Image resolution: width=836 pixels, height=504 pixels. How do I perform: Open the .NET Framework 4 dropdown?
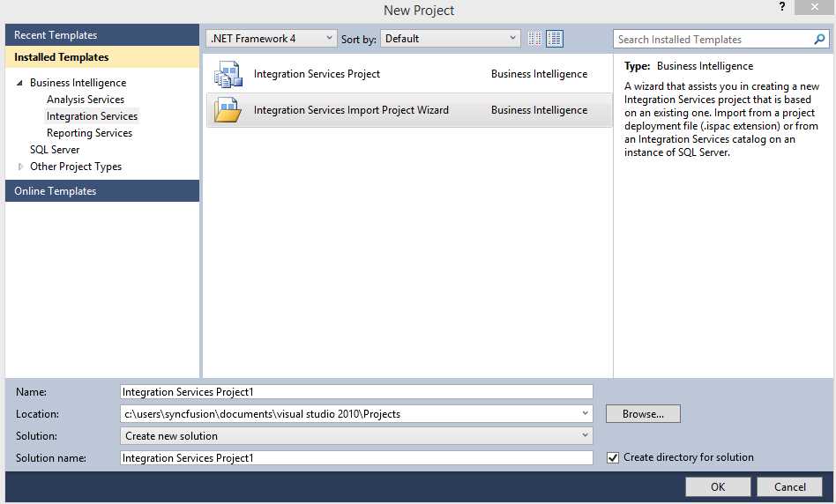pyautogui.click(x=272, y=39)
